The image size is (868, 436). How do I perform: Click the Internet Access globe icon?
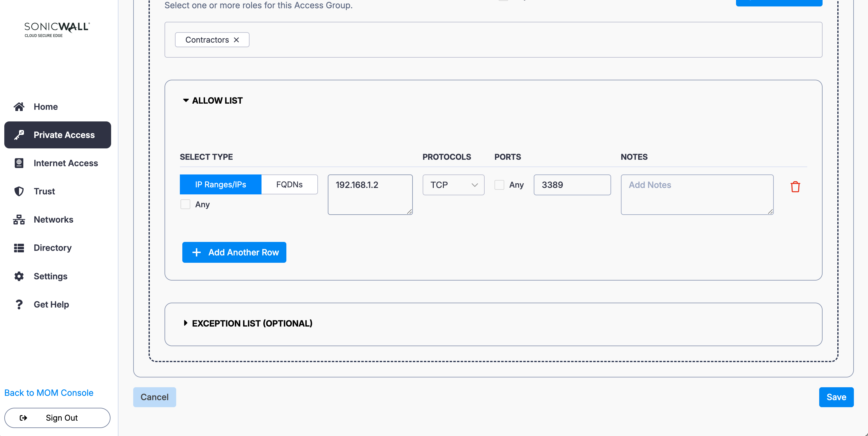tap(19, 163)
